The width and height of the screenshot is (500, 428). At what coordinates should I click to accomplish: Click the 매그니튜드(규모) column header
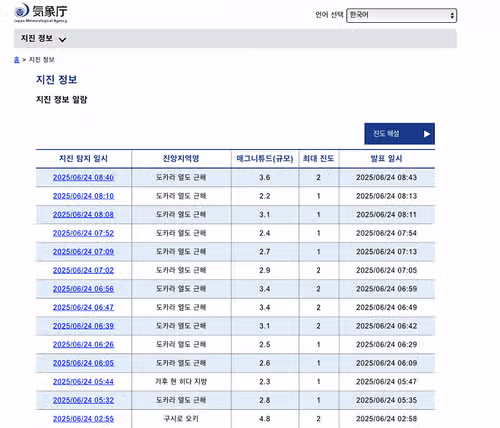click(265, 159)
